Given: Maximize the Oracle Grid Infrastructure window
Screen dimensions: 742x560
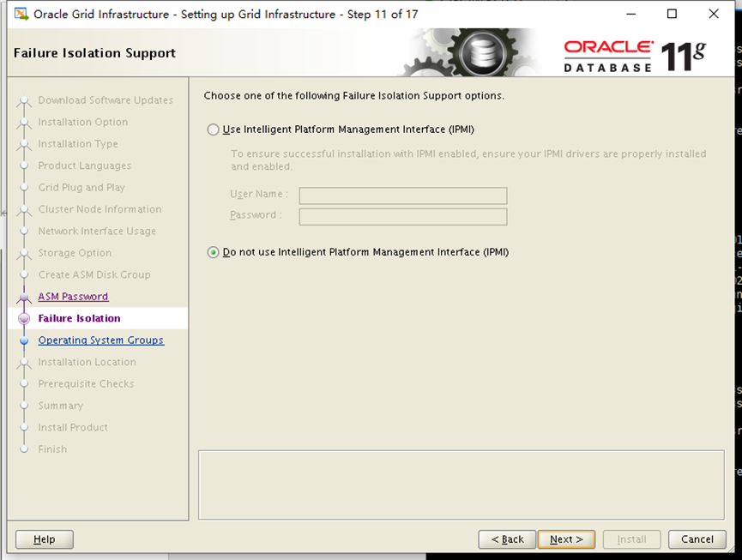Looking at the screenshot, I should click(672, 15).
